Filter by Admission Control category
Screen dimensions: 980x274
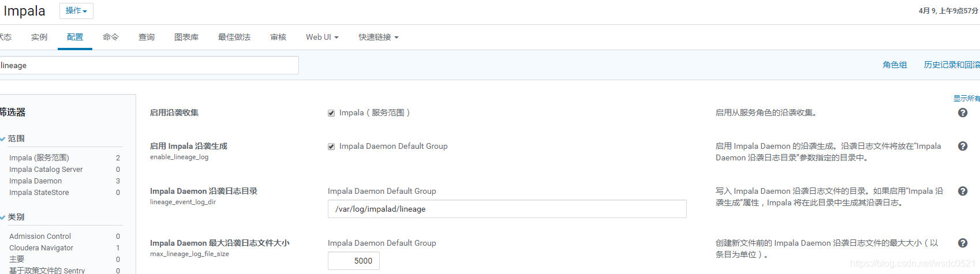coord(40,236)
